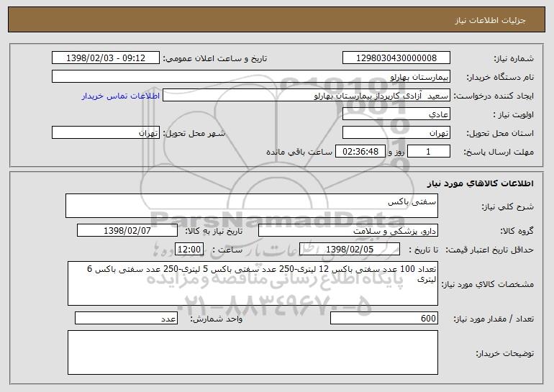The image size is (554, 392).
Task: Click the empty buyer notes text area
Action: (253, 352)
